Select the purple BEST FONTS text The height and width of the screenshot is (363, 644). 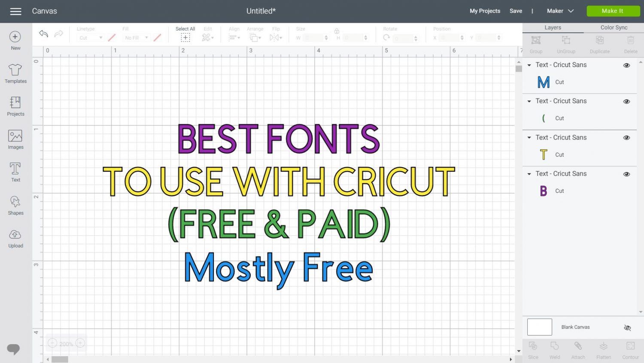(x=279, y=139)
